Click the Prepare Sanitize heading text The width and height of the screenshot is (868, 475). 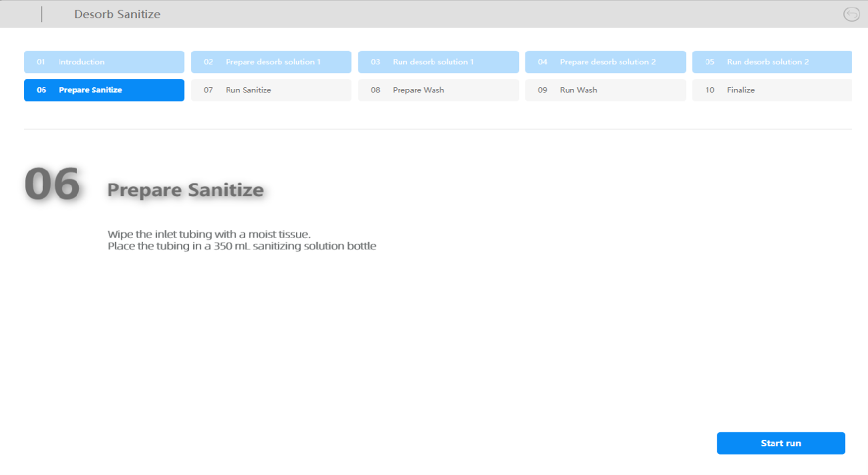[x=185, y=190]
